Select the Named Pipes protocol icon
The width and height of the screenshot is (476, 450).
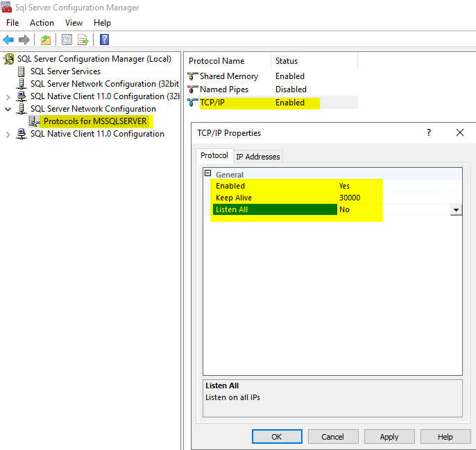point(193,89)
